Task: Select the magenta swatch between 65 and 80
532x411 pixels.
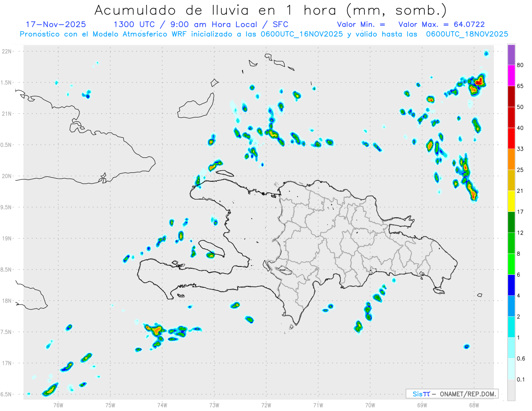Action: click(511, 76)
